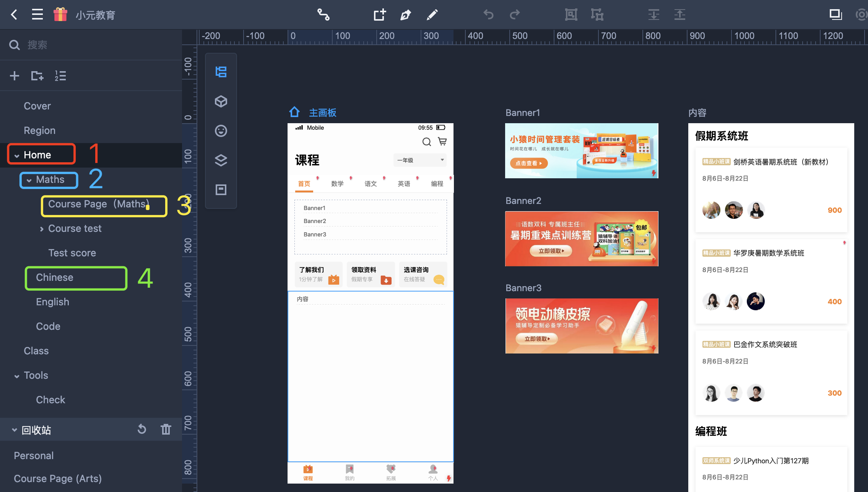Open the smiley face icon library panel
The height and width of the screenshot is (492, 868).
point(221,131)
